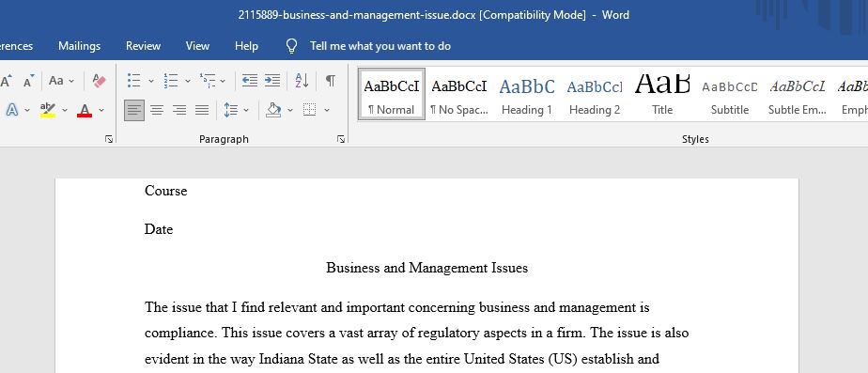Decrease paragraph indent

point(250,81)
